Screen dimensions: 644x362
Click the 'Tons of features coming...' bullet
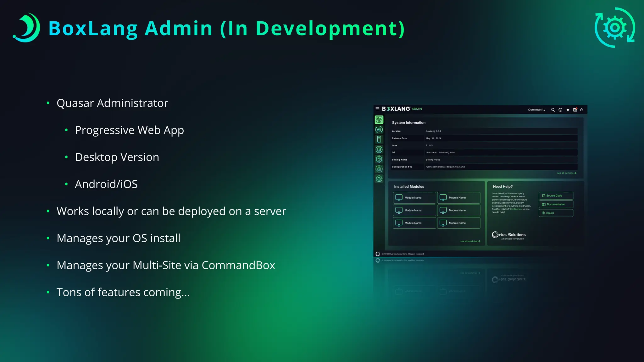(123, 292)
